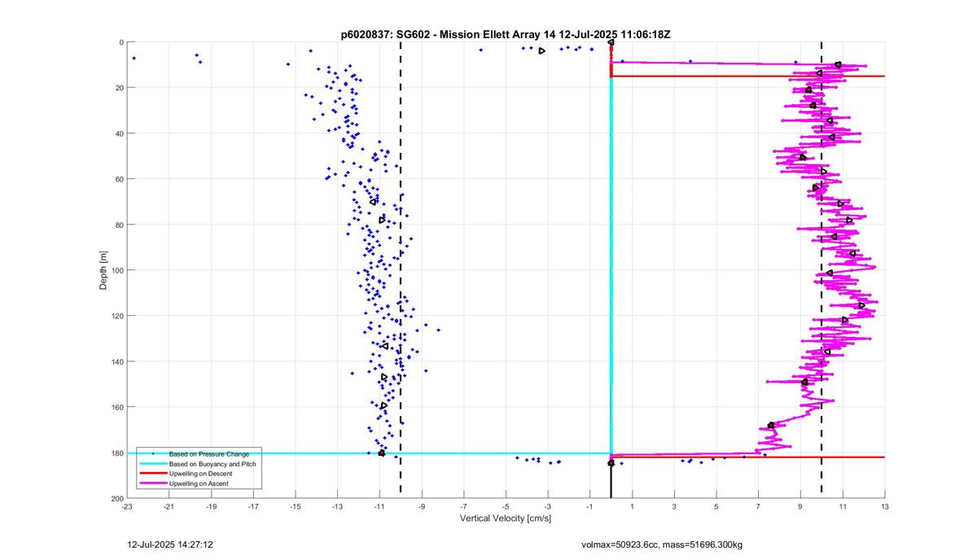The image size is (977, 560).
Task: Click depth-axis tick label '40'
Action: click(119, 133)
